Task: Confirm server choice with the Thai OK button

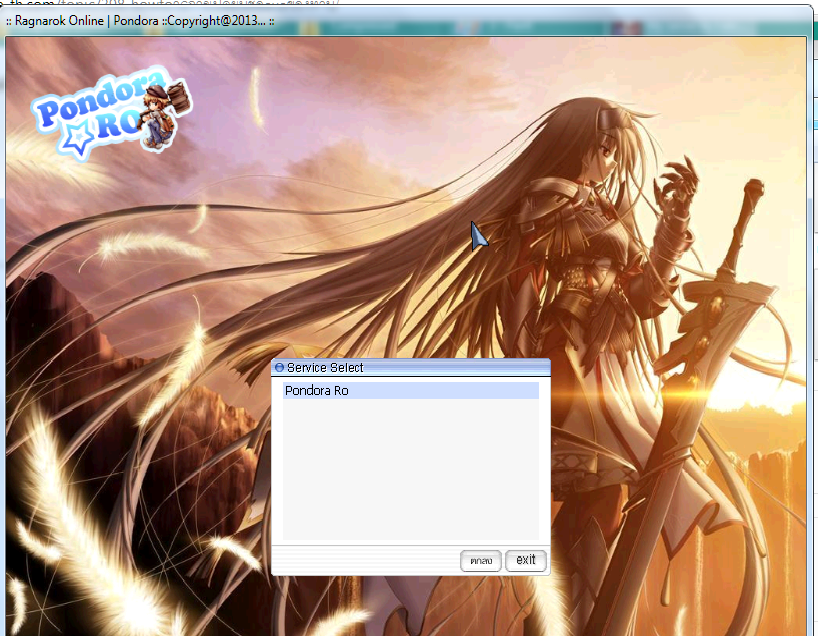Action: [480, 561]
